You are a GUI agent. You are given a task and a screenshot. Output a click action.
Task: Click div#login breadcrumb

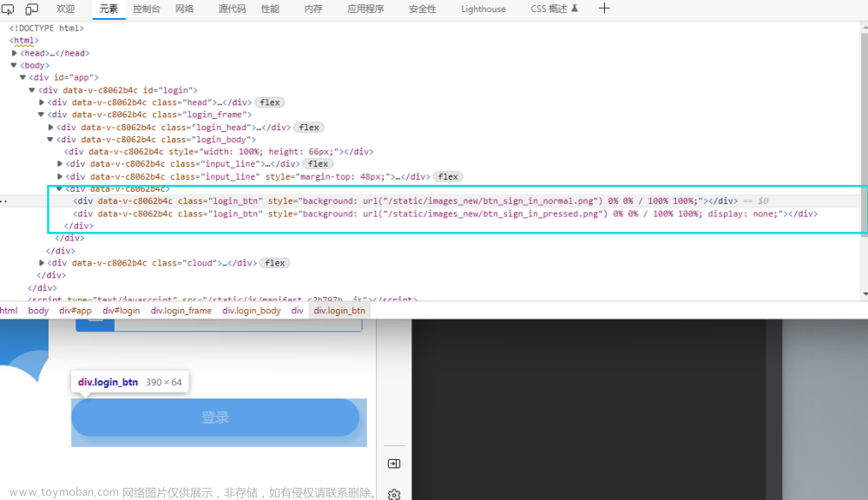pos(122,311)
